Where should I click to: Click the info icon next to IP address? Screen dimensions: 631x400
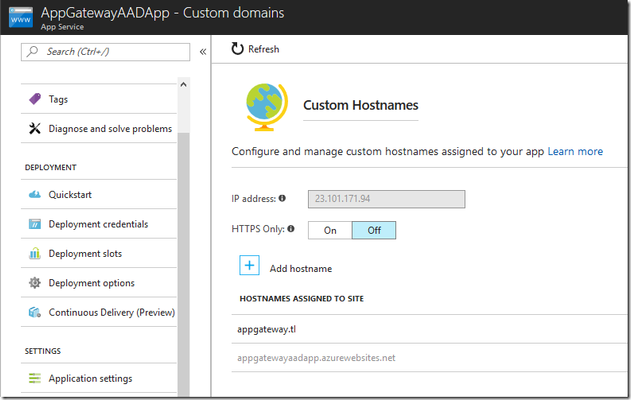[282, 198]
